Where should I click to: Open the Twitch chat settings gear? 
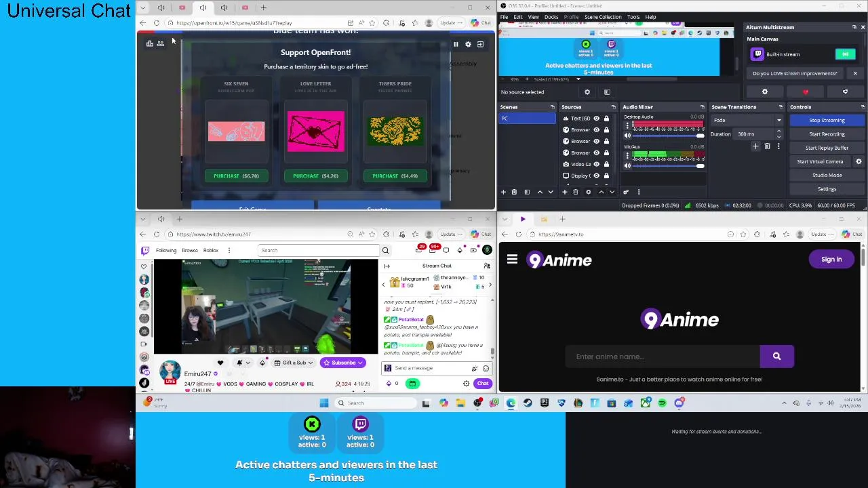tap(466, 384)
